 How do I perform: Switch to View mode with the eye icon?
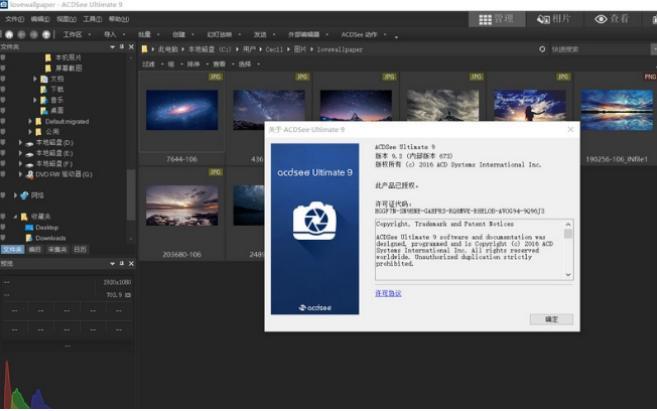(614, 18)
